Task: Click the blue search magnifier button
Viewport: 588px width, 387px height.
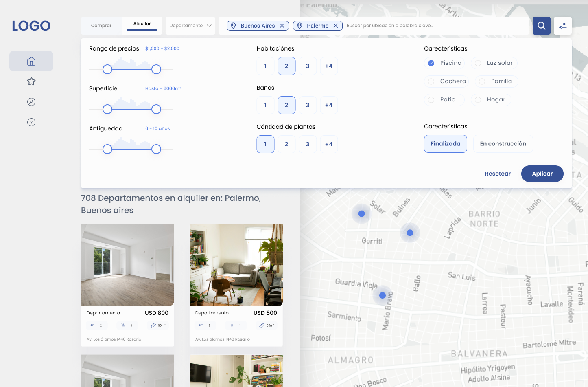Action: point(541,26)
